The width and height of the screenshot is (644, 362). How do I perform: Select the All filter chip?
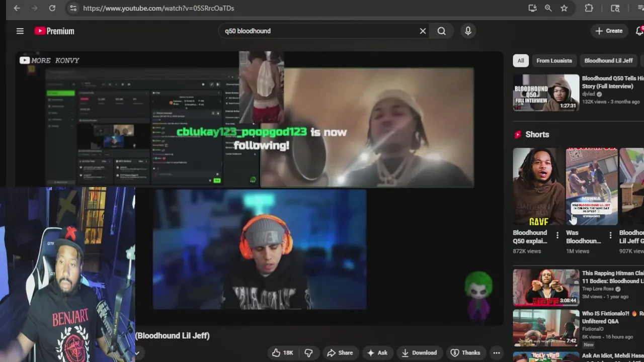pos(521,60)
